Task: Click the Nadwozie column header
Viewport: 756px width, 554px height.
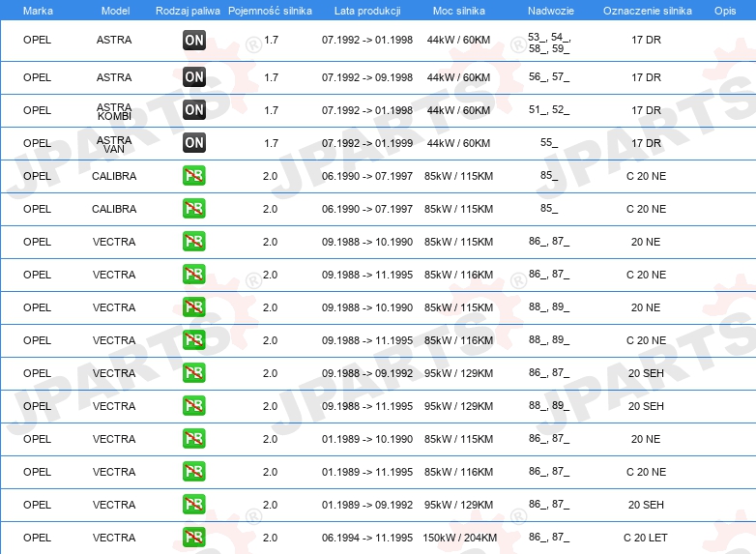Action: click(551, 11)
